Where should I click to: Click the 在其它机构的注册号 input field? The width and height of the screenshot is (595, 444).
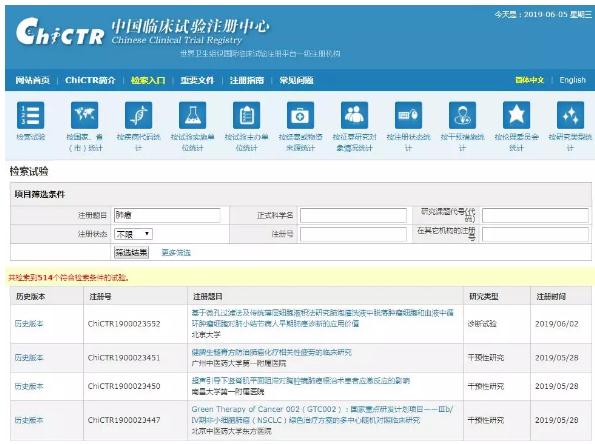pyautogui.click(x=535, y=234)
